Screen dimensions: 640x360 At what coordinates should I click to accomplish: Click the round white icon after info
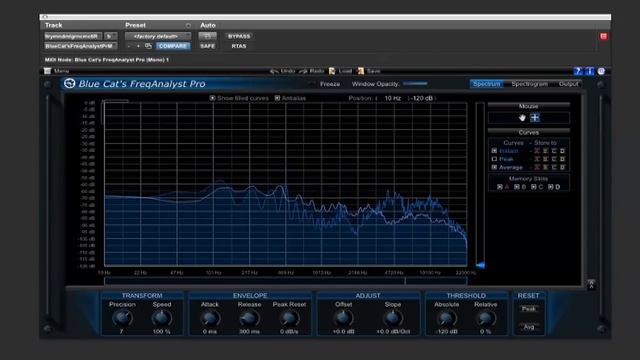[601, 71]
